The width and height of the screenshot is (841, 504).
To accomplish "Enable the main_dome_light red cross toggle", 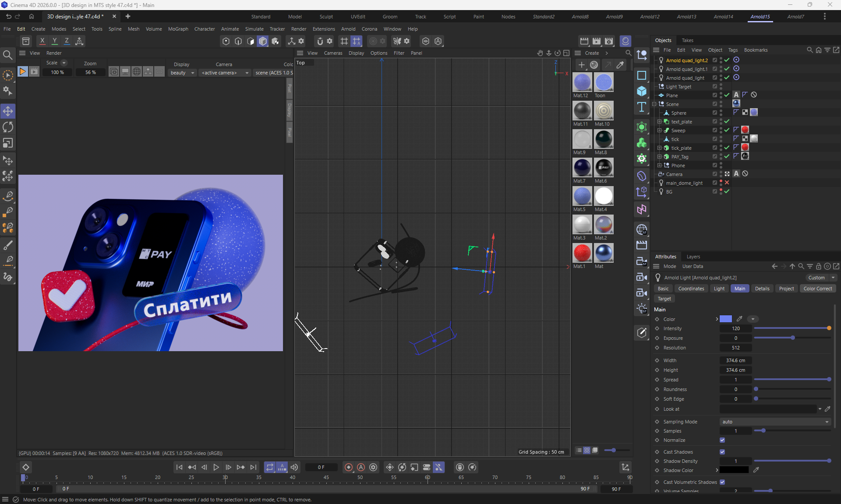I will click(727, 183).
